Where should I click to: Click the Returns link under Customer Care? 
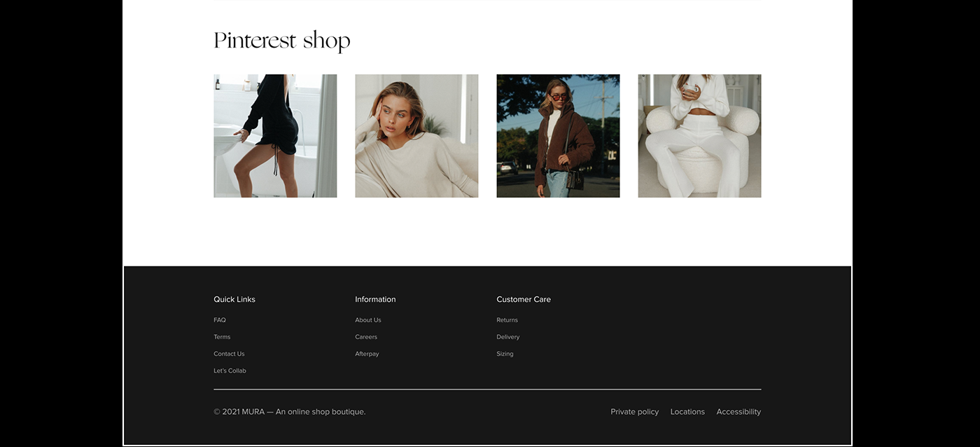[507, 319]
